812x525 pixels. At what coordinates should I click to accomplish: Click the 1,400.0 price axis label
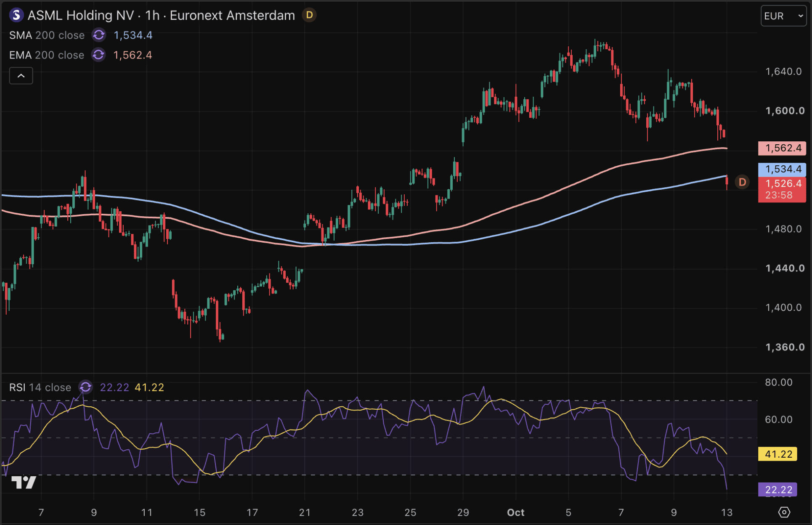pyautogui.click(x=783, y=308)
